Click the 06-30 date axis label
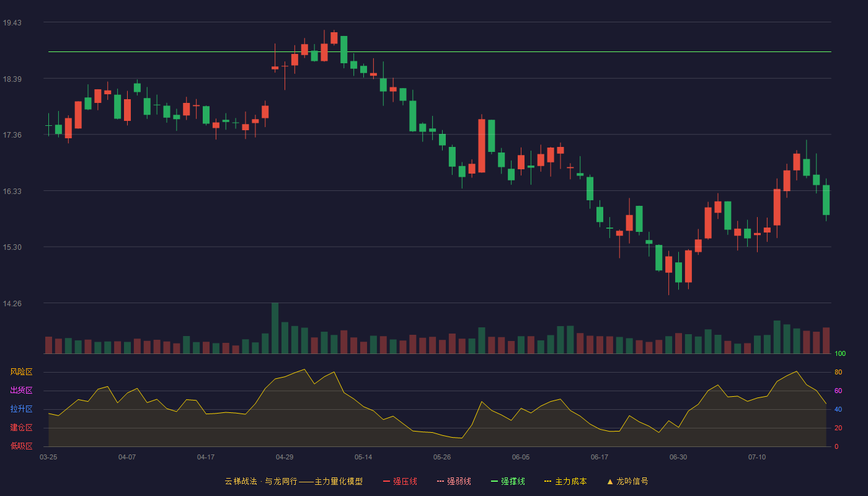This screenshot has height=496, width=868. (678, 457)
